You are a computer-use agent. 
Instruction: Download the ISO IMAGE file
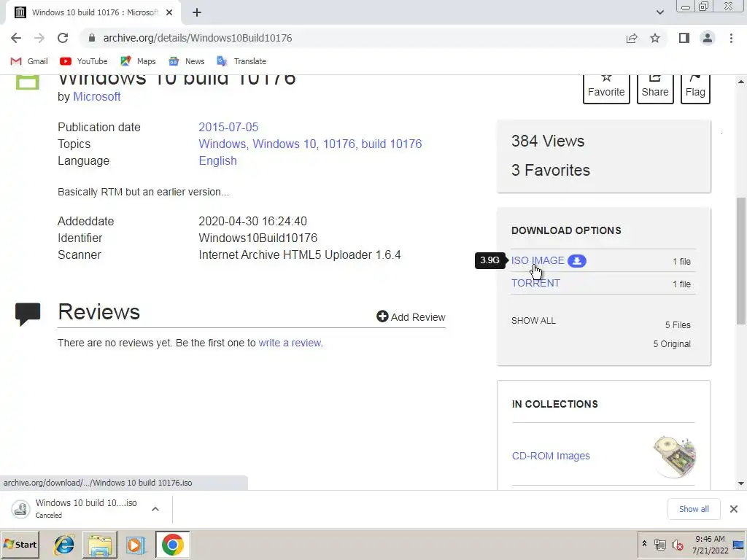pos(538,260)
